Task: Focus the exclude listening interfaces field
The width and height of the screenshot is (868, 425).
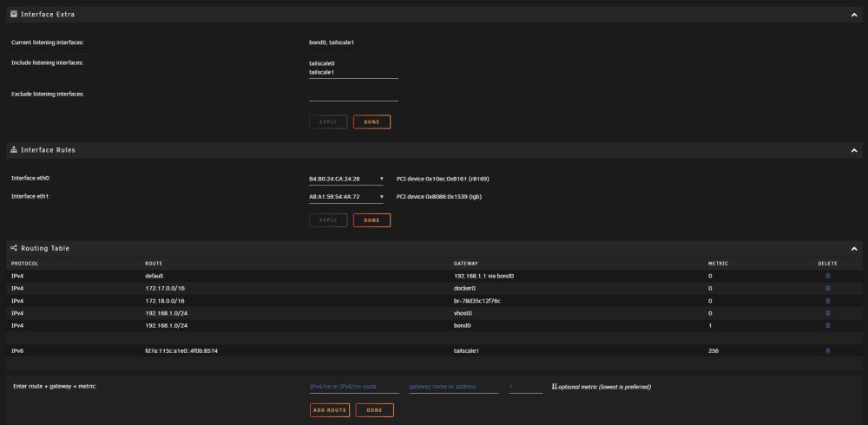Action: click(354, 95)
